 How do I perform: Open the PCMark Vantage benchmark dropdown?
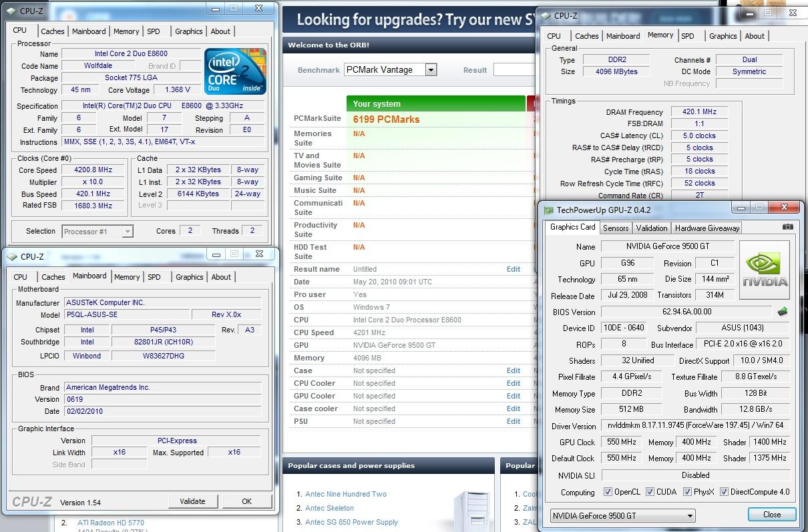(431, 69)
